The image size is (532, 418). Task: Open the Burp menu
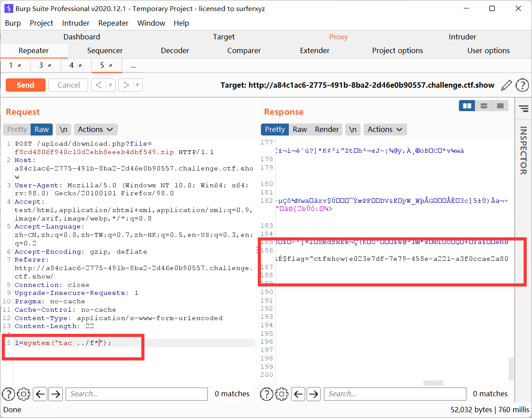(x=12, y=23)
